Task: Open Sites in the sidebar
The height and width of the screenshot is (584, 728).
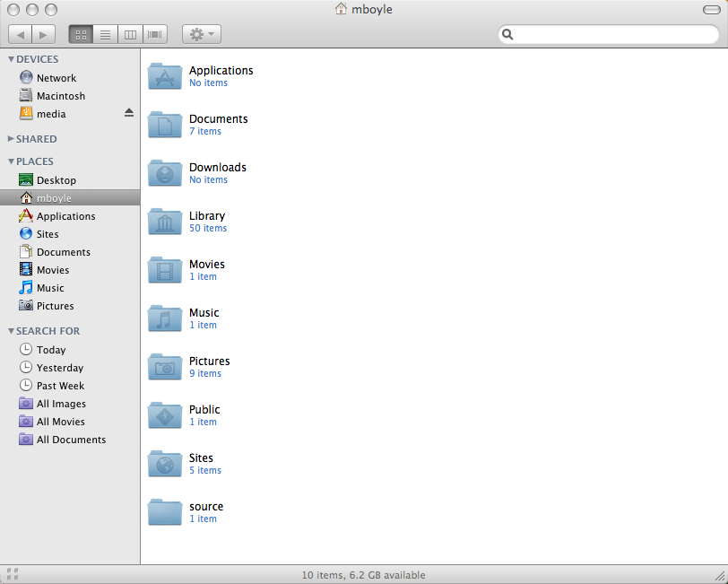Action: [x=70, y=234]
